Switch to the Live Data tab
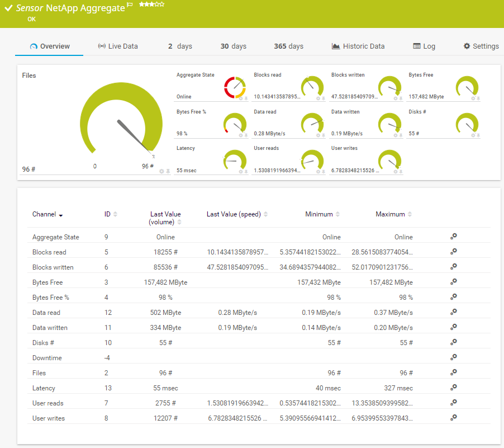Image resolution: width=504 pixels, height=448 pixels. click(117, 46)
